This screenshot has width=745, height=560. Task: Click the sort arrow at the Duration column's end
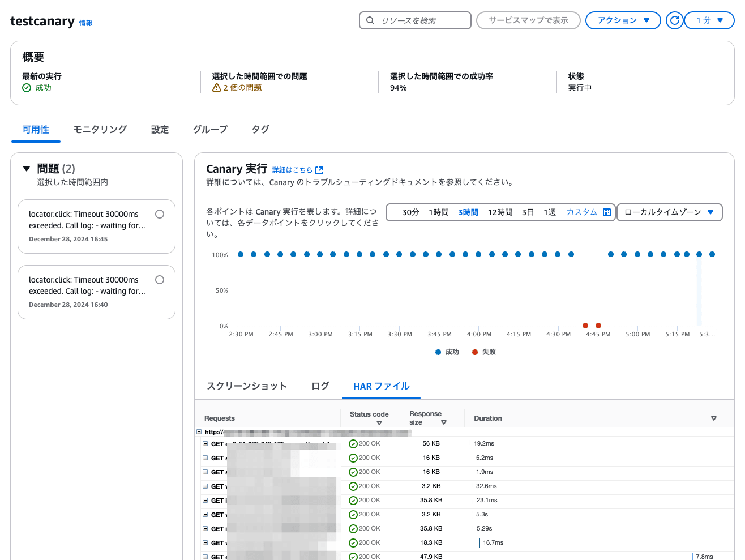(714, 418)
